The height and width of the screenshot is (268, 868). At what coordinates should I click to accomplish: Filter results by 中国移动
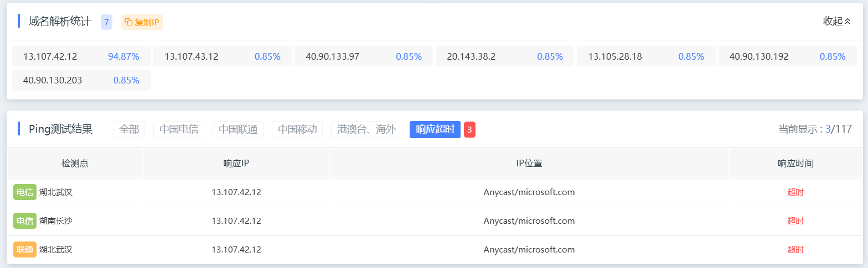click(297, 129)
